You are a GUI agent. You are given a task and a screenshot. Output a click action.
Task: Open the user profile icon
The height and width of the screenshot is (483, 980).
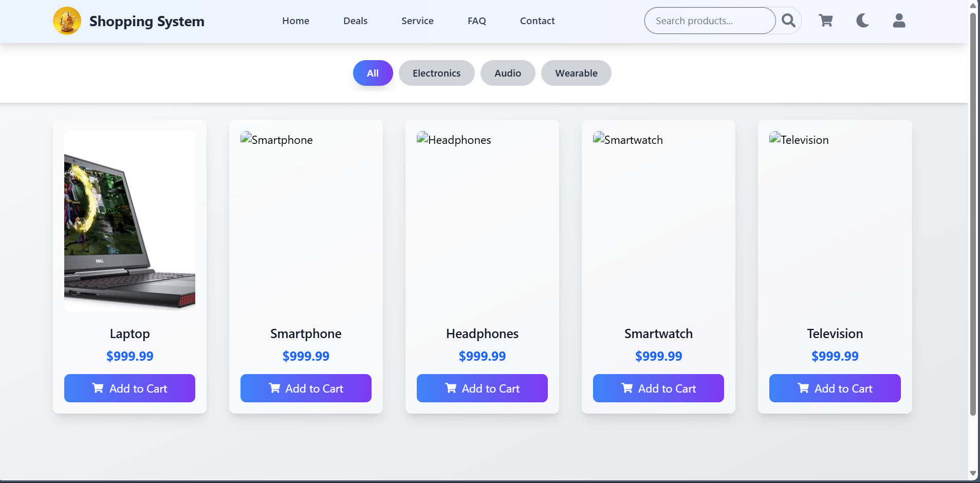coord(899,21)
